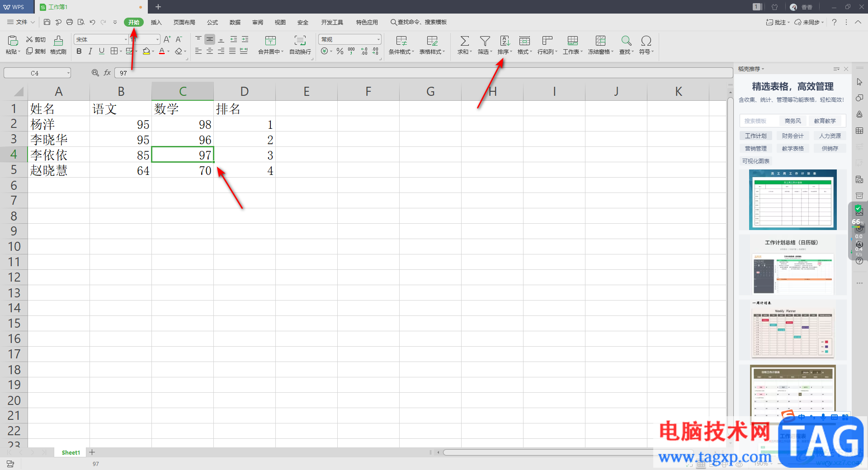
Task: Open the Formulas (公式) tab
Action: click(x=212, y=22)
